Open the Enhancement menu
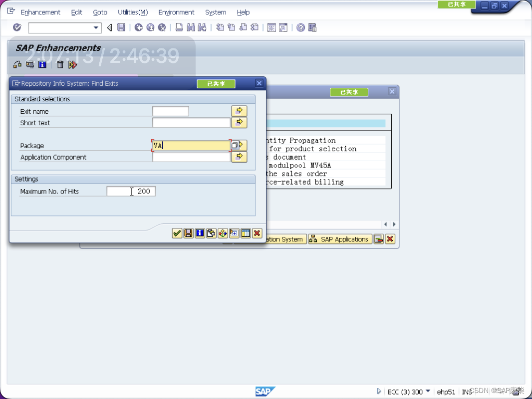Screen dimensions: 532x399 tap(40, 12)
